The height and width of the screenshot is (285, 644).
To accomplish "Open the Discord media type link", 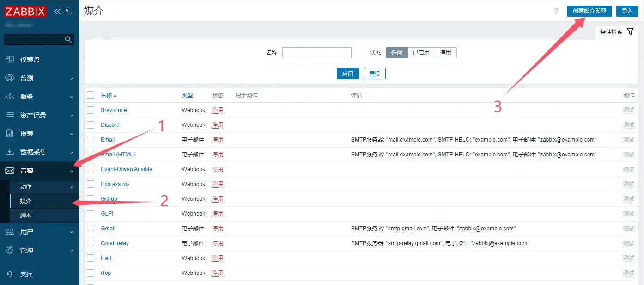I will (110, 125).
